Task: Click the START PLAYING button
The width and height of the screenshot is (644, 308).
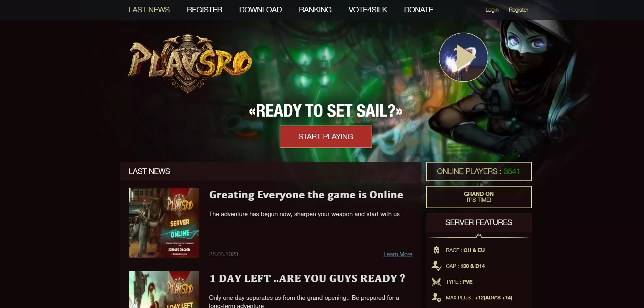Action: click(326, 137)
